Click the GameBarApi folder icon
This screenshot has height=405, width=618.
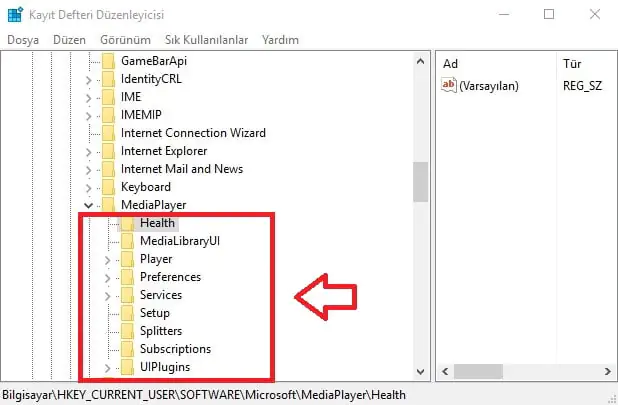click(x=108, y=61)
